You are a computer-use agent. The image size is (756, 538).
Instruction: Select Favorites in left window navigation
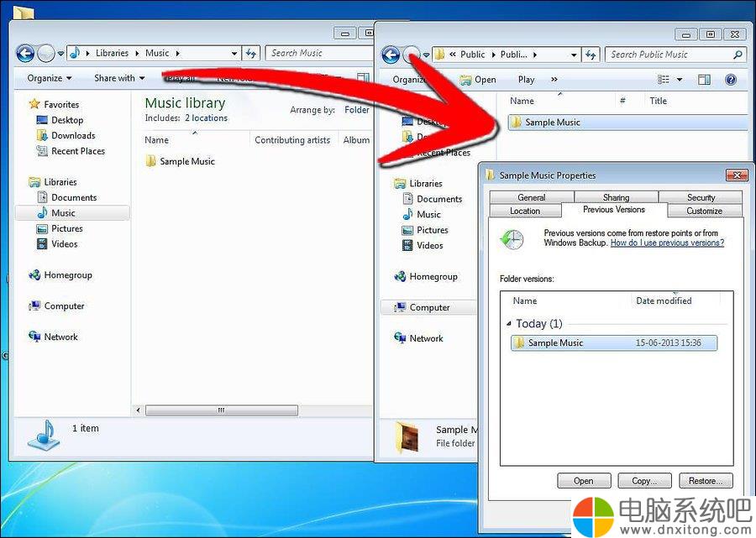(x=54, y=104)
